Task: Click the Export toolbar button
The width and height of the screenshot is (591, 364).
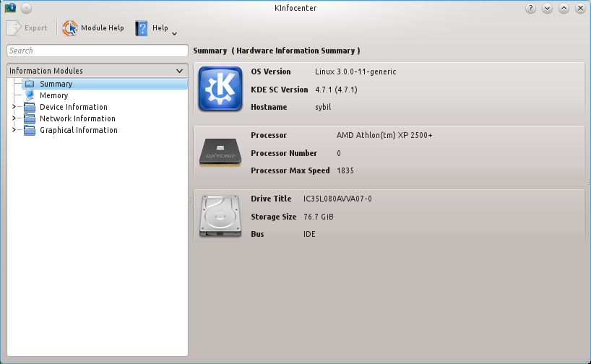Action: (x=27, y=28)
